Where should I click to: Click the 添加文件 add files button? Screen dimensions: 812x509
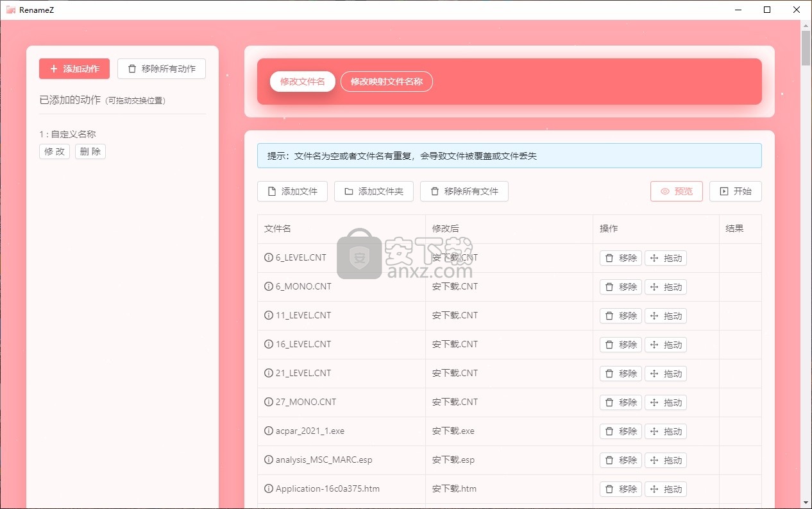click(x=292, y=191)
